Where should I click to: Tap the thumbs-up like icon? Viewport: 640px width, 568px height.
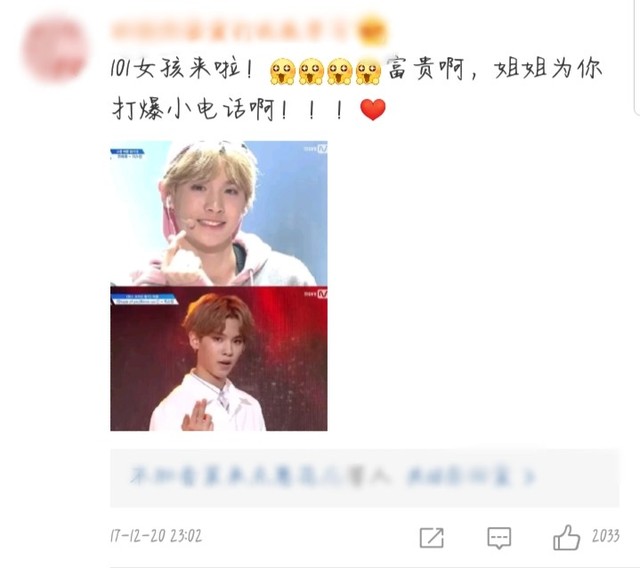[567, 537]
